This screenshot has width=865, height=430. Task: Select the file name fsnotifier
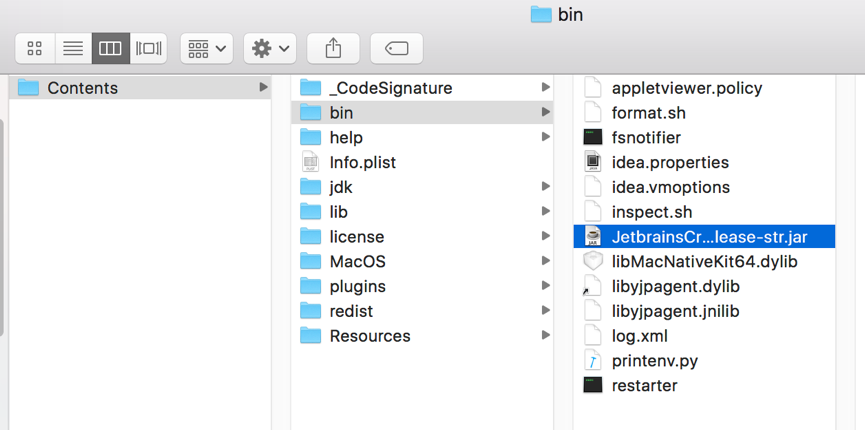click(646, 137)
